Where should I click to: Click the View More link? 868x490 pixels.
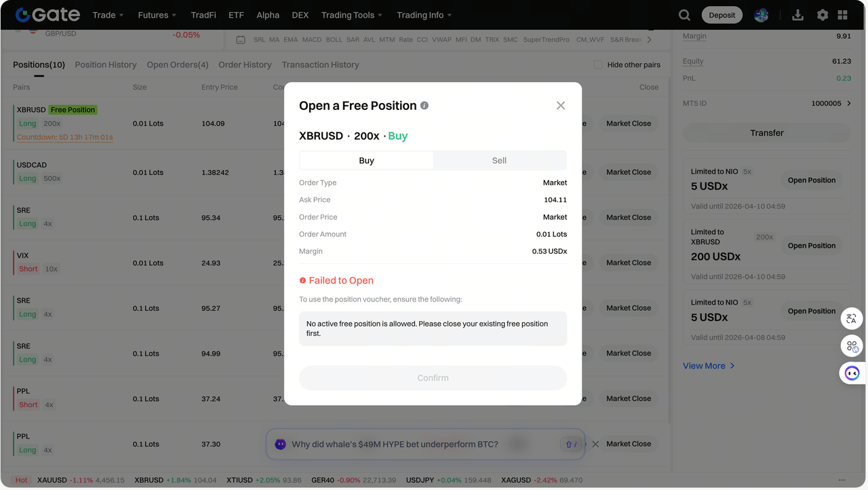pyautogui.click(x=709, y=366)
